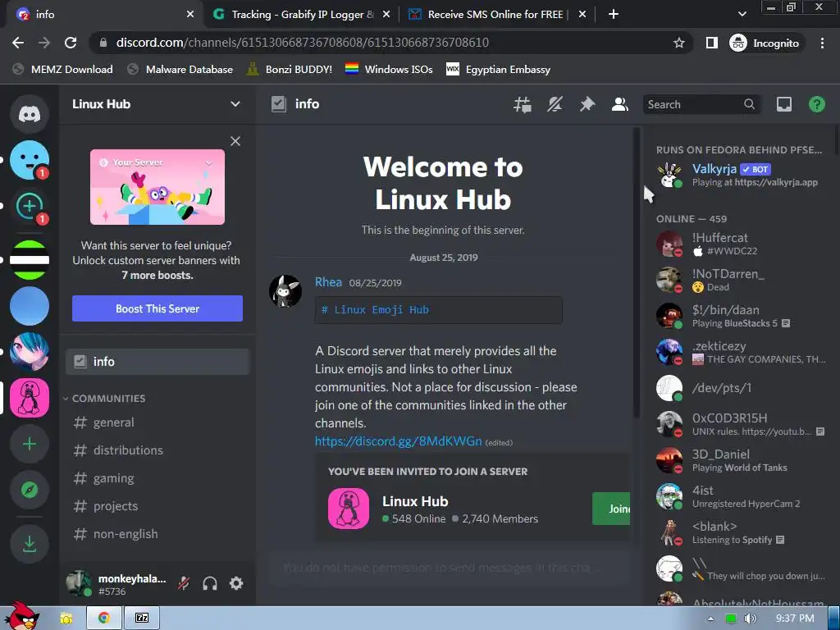The width and height of the screenshot is (840, 630).
Task: Open the Inbox icon in header
Action: (783, 104)
